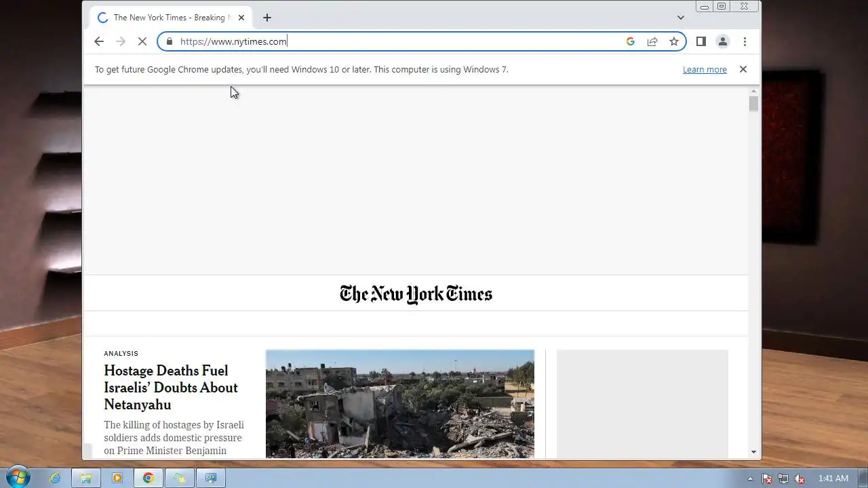Screen dimensions: 868x488
Task: Open the Chrome side panel
Action: 701,41
